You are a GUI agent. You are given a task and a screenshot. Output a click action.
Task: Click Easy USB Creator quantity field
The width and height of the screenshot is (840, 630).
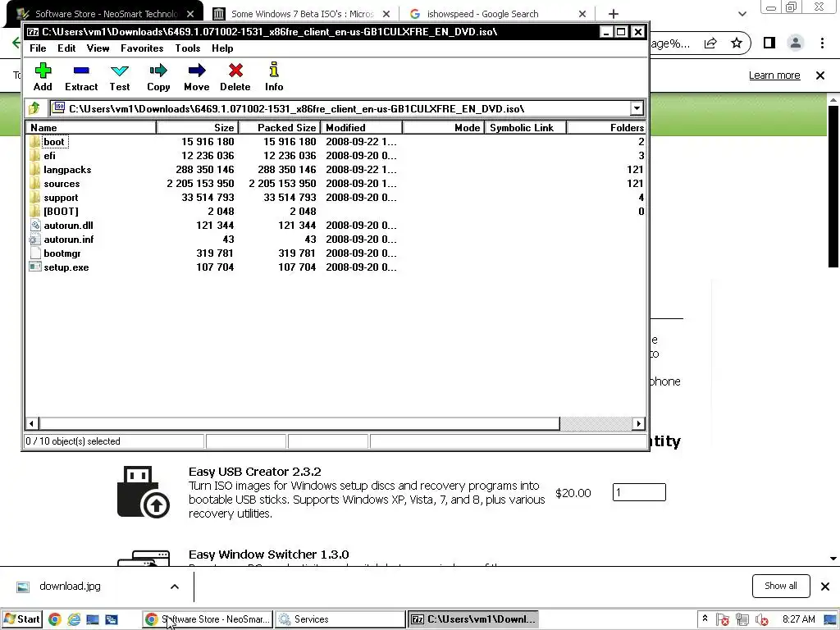pyautogui.click(x=639, y=492)
